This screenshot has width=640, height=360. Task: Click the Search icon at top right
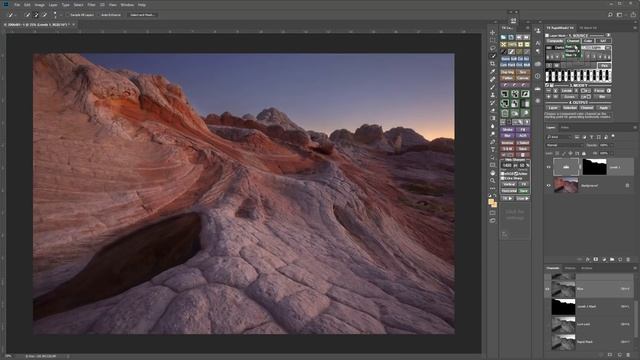click(610, 15)
